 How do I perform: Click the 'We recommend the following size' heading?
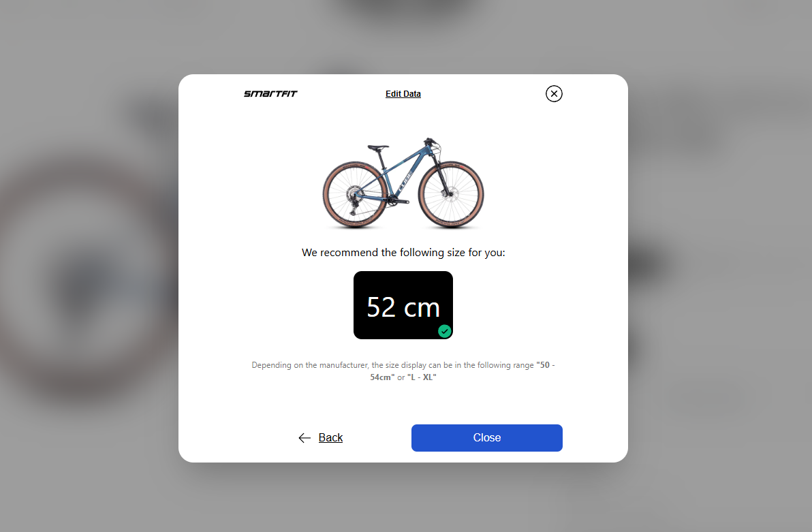[403, 252]
